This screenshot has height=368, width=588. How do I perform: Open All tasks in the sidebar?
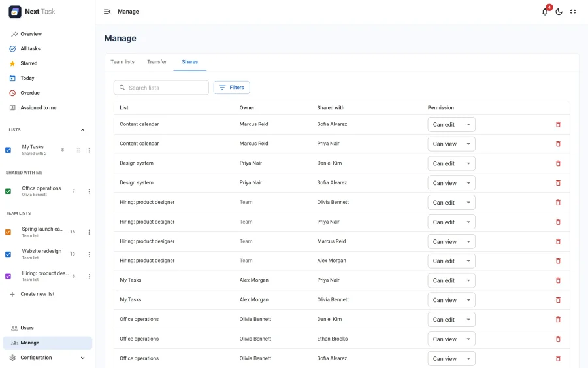click(x=47, y=49)
